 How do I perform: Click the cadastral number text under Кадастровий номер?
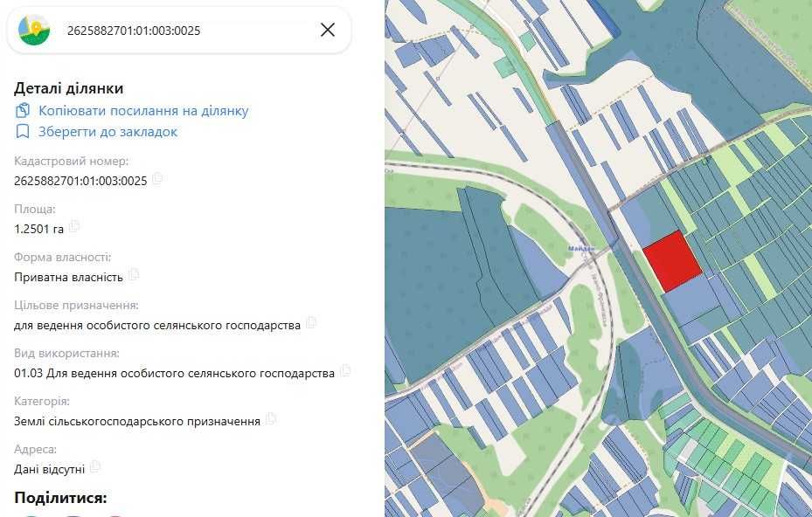pos(80,181)
